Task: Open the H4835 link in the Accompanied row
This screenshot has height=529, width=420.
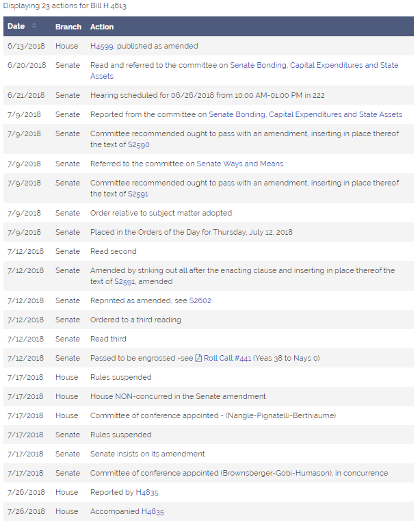Action: 153,512
